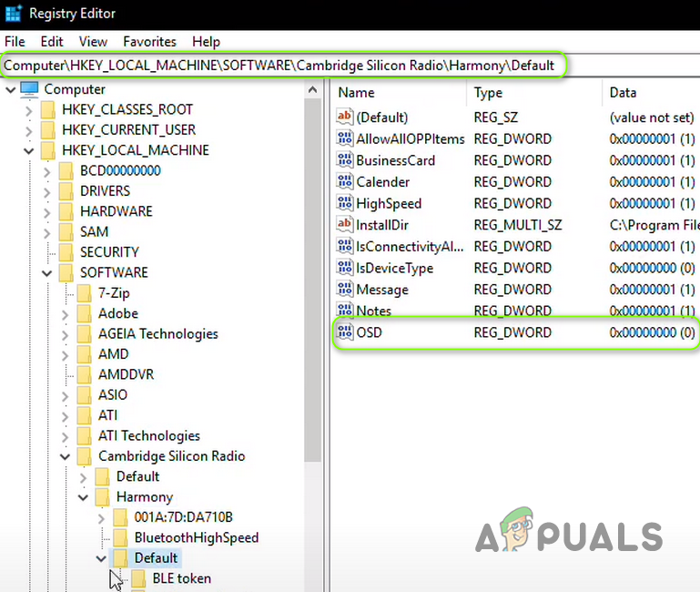Select the IsDeviceType value name

[x=395, y=268]
